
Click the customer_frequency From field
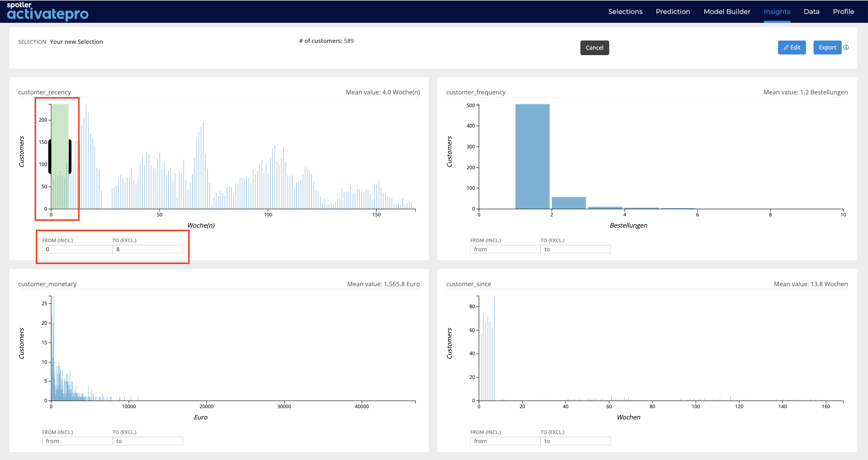[x=505, y=249]
